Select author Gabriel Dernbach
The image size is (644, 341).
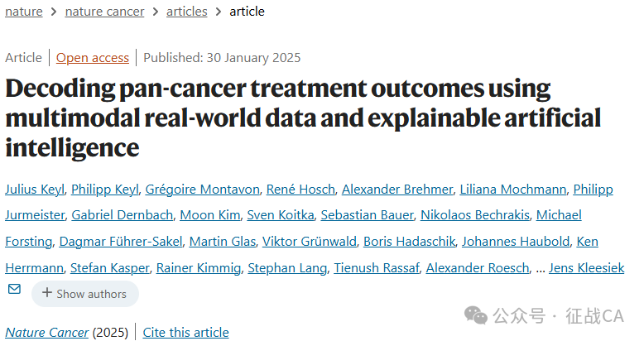(123, 215)
